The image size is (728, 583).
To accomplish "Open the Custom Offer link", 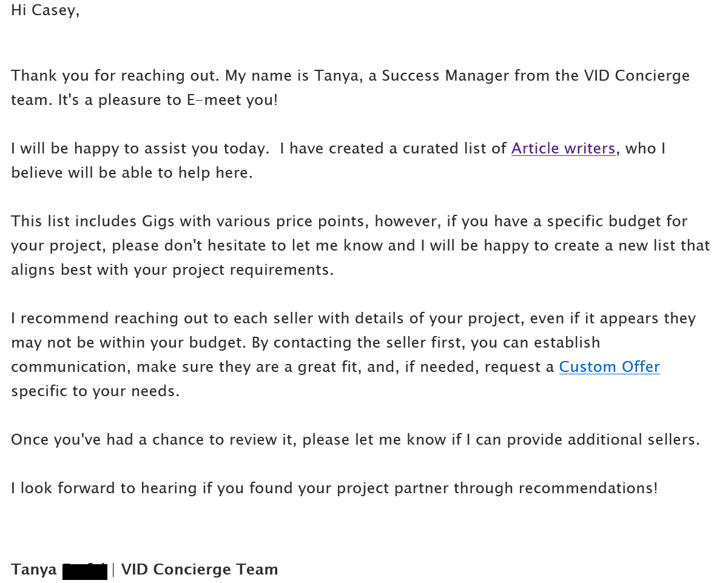I will [609, 367].
